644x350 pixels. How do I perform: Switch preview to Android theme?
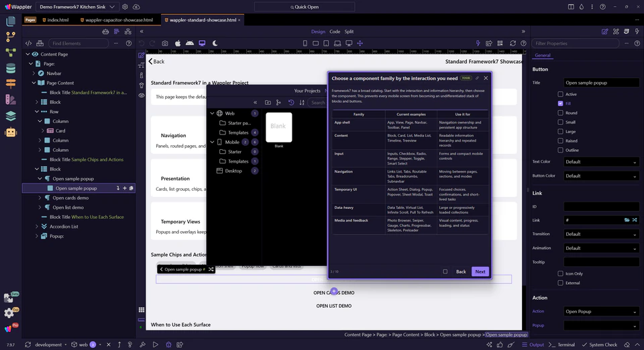[x=190, y=43]
